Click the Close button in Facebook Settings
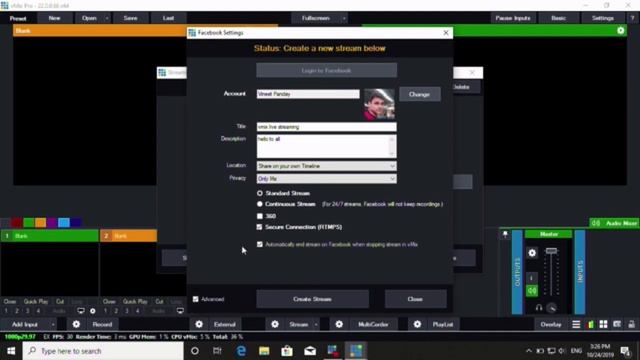 point(415,299)
